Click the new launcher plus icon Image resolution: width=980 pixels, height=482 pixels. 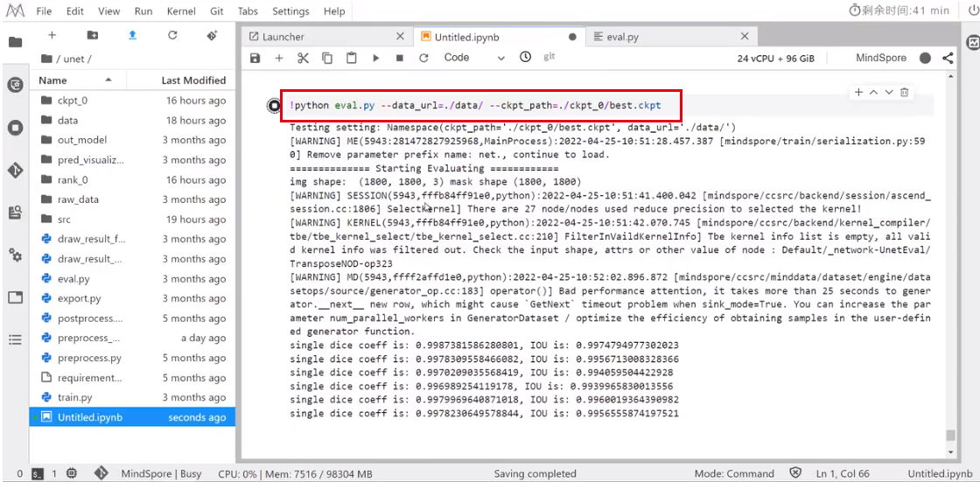pos(52,36)
